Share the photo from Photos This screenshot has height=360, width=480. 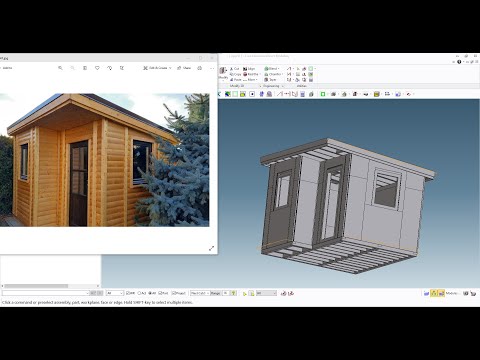(x=184, y=68)
